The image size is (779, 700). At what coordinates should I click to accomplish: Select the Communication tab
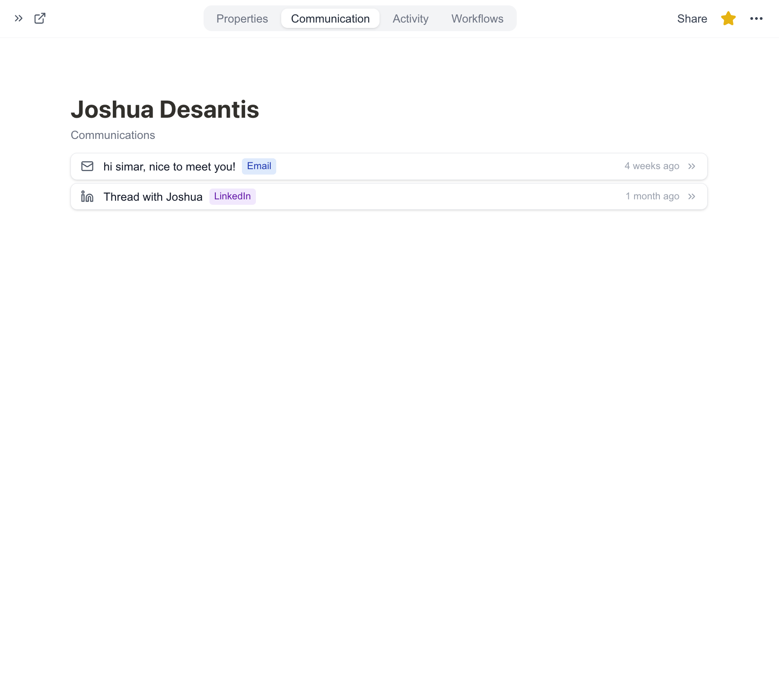click(330, 18)
